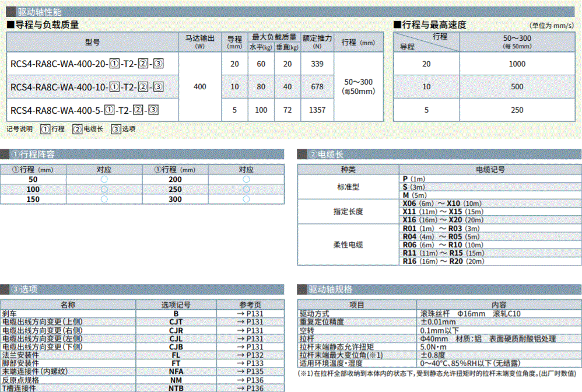Open the →P135 page reference
Screen dimensions: 582x392
pos(250,371)
